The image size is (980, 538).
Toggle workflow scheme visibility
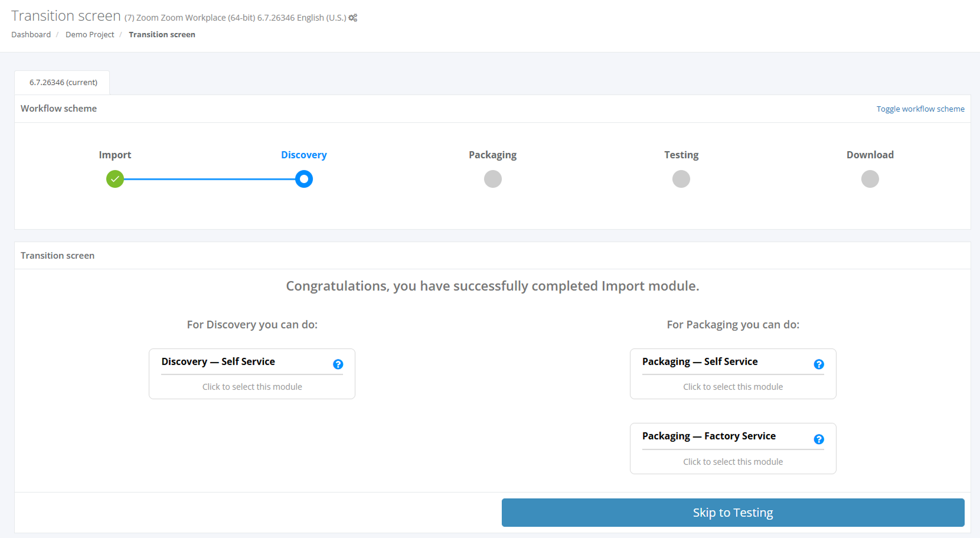point(920,109)
